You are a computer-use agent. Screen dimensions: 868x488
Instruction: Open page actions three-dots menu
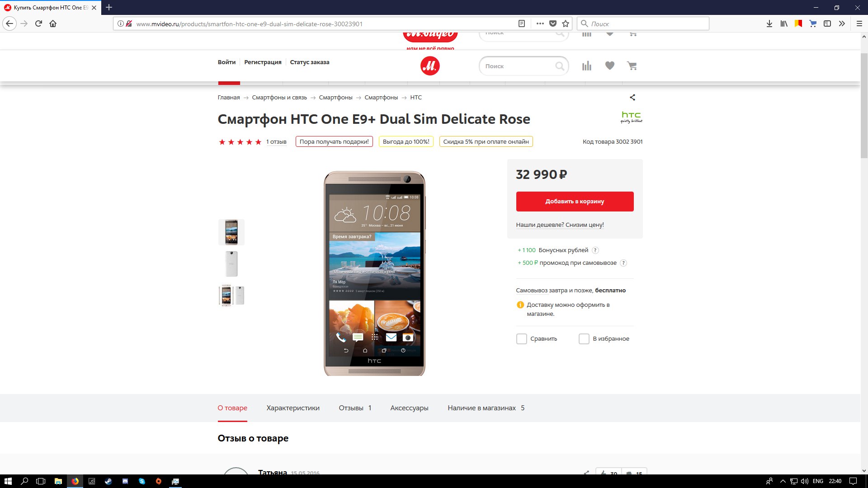tap(540, 23)
